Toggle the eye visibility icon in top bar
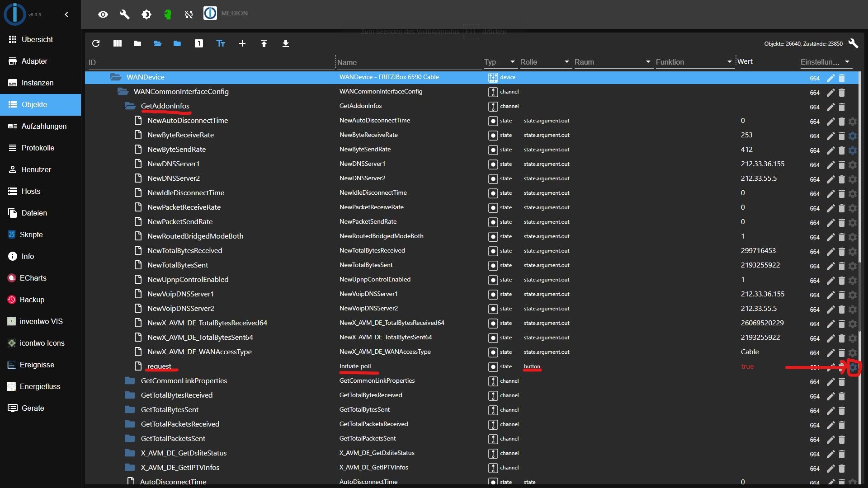Screen dimensions: 868x488 point(103,14)
